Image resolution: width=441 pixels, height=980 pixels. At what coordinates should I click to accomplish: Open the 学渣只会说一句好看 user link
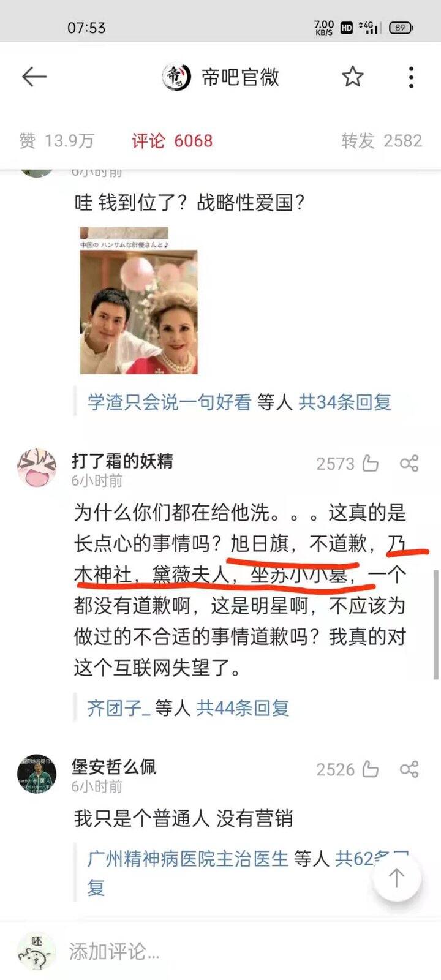click(x=169, y=402)
